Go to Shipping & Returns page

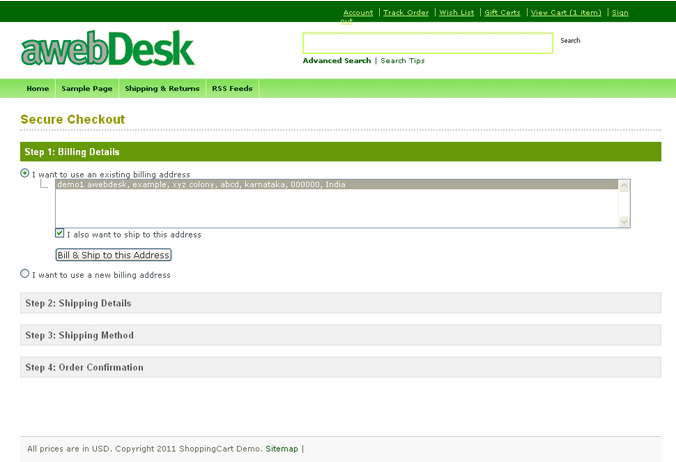(162, 89)
